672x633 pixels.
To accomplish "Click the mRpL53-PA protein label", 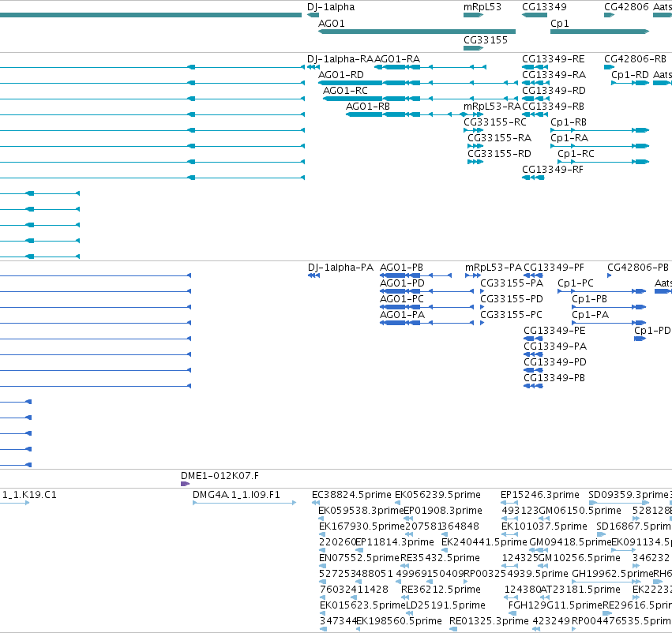I will coord(494,268).
